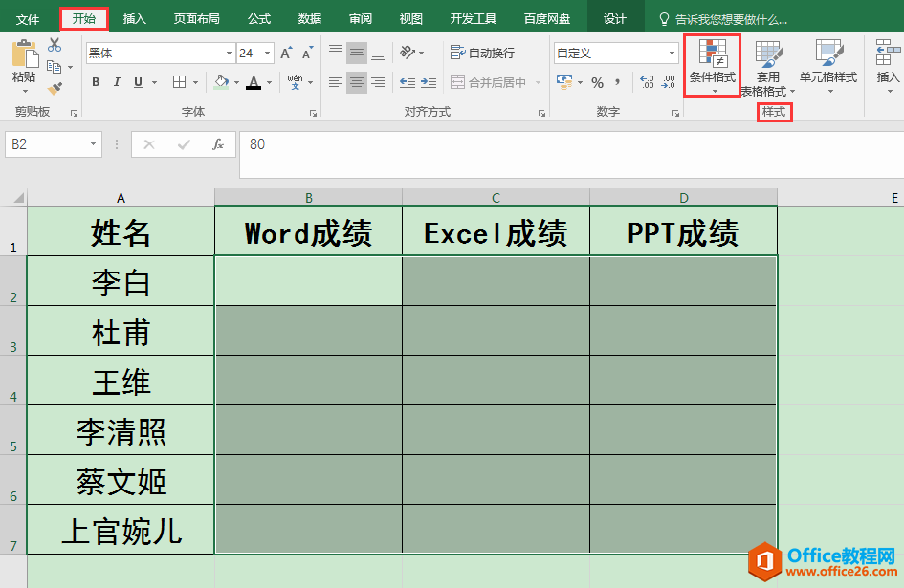Increase font size with large A

coord(286,53)
